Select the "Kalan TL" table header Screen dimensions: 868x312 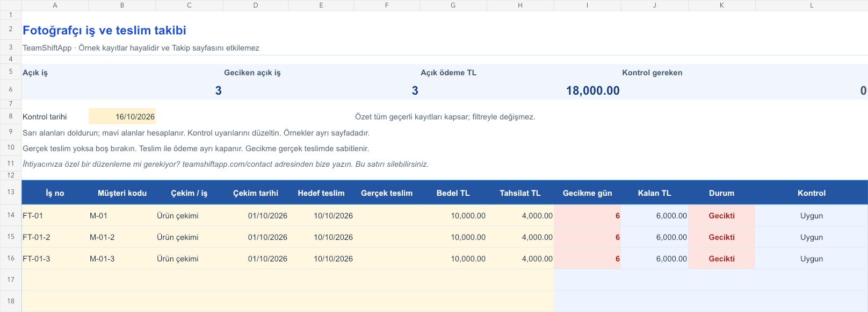click(654, 193)
